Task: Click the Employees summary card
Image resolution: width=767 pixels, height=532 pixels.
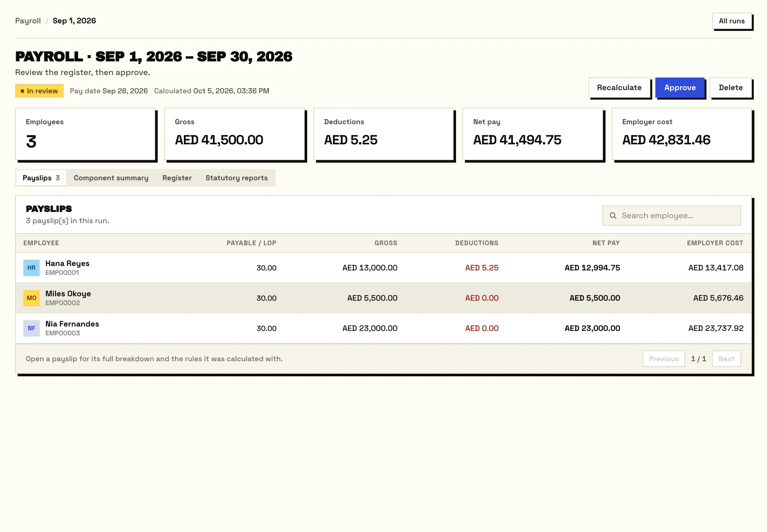Action: coord(85,134)
